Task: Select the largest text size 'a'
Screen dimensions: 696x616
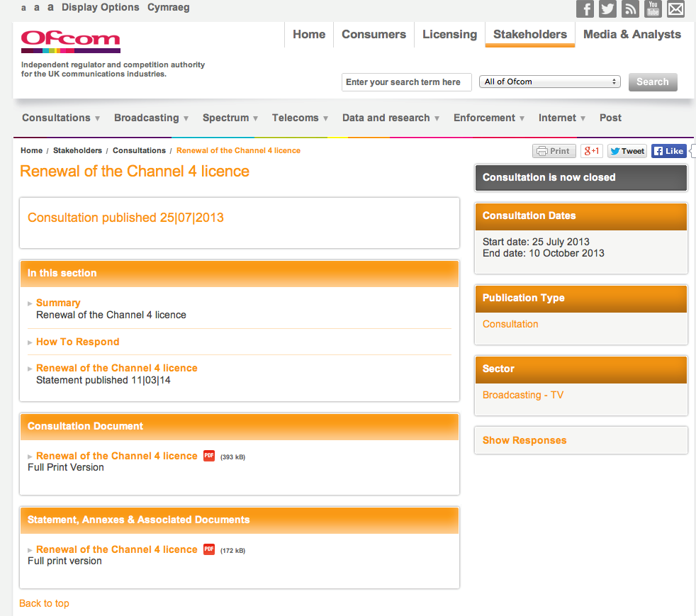Action: pos(50,7)
